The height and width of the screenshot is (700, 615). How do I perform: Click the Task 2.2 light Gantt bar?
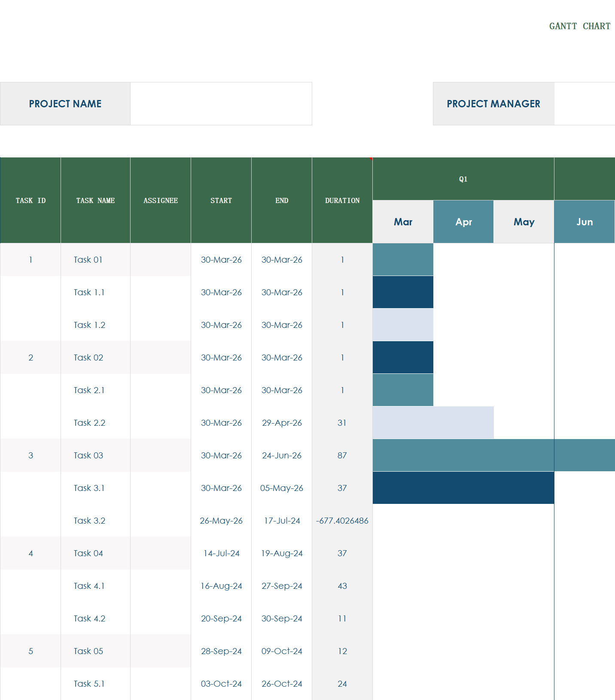[x=433, y=423]
